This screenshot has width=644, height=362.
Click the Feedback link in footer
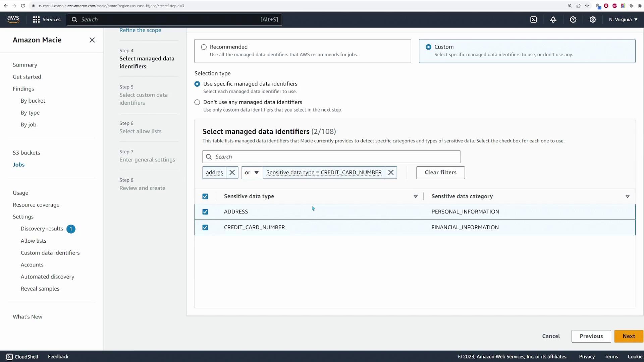58,357
